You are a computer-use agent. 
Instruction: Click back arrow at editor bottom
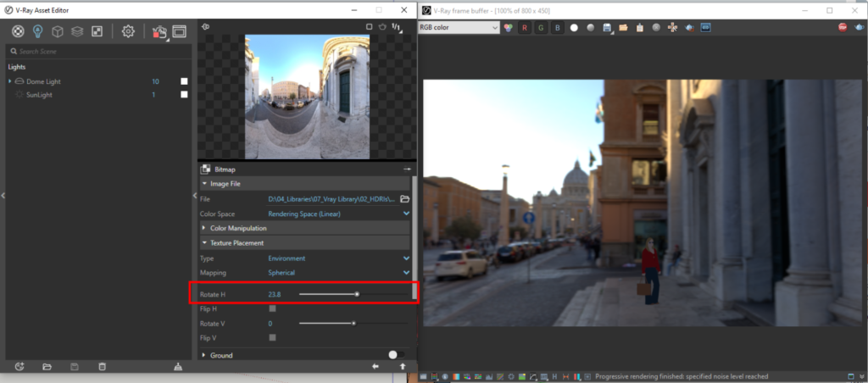pyautogui.click(x=376, y=366)
